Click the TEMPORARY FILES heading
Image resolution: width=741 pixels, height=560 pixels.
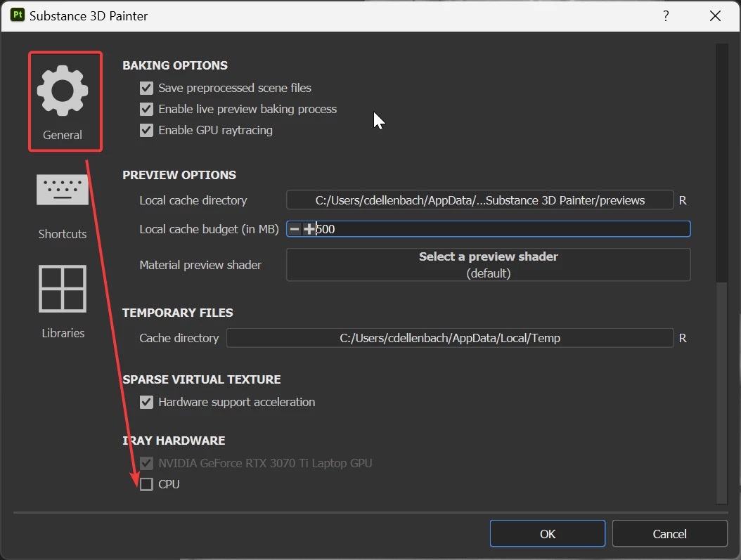[x=178, y=313]
